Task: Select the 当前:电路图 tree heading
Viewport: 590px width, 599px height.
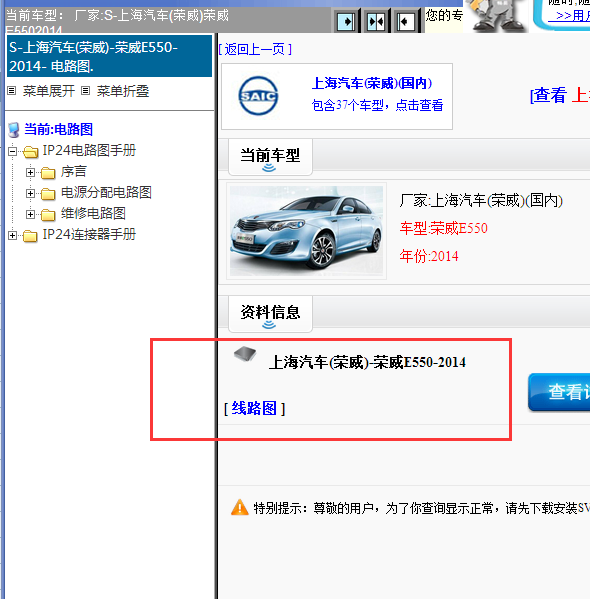Action: point(58,130)
